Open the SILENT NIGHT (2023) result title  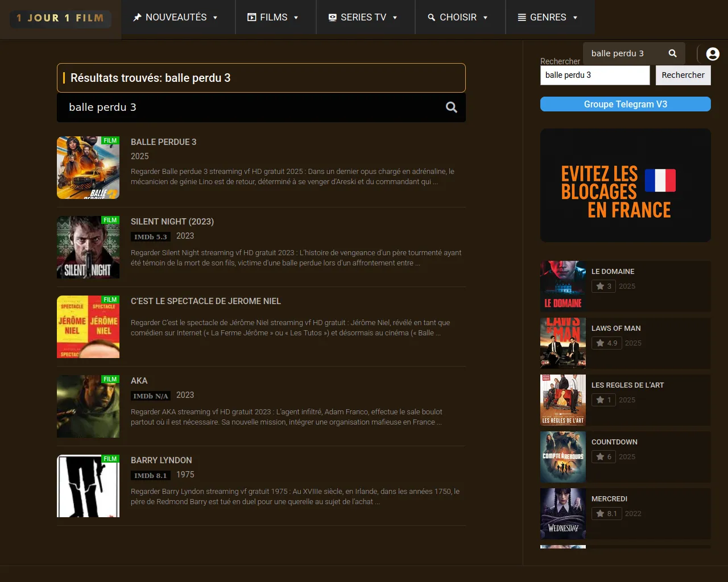(172, 222)
